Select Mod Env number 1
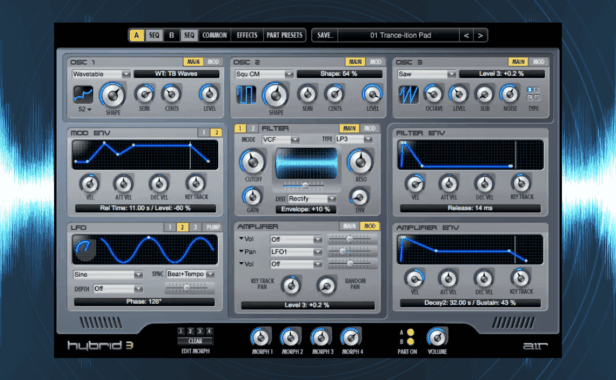616x380 pixels. [x=204, y=133]
